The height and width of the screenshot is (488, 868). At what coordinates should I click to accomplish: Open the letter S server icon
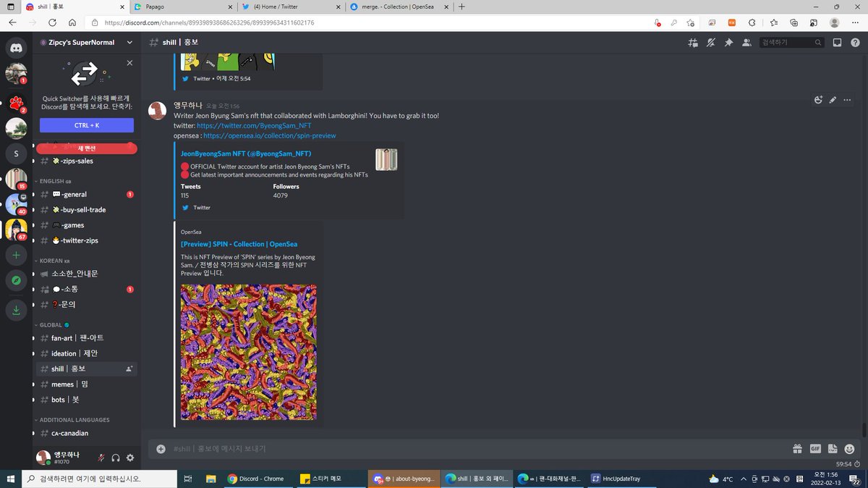16,153
